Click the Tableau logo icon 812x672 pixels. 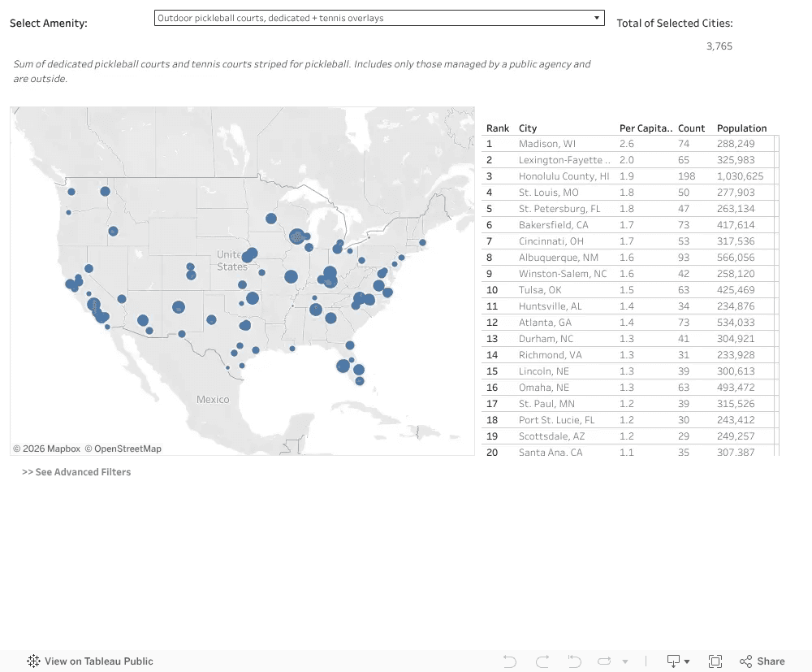click(x=33, y=661)
